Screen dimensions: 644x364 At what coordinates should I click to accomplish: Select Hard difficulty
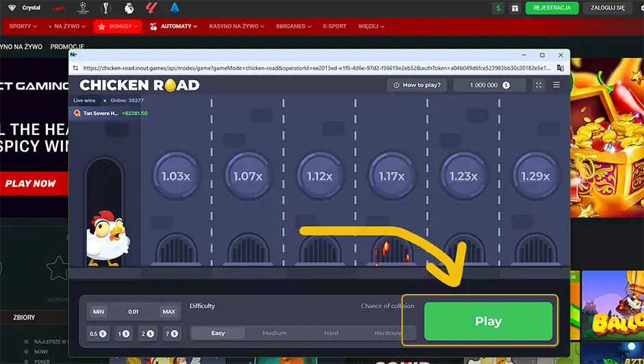[331, 333]
